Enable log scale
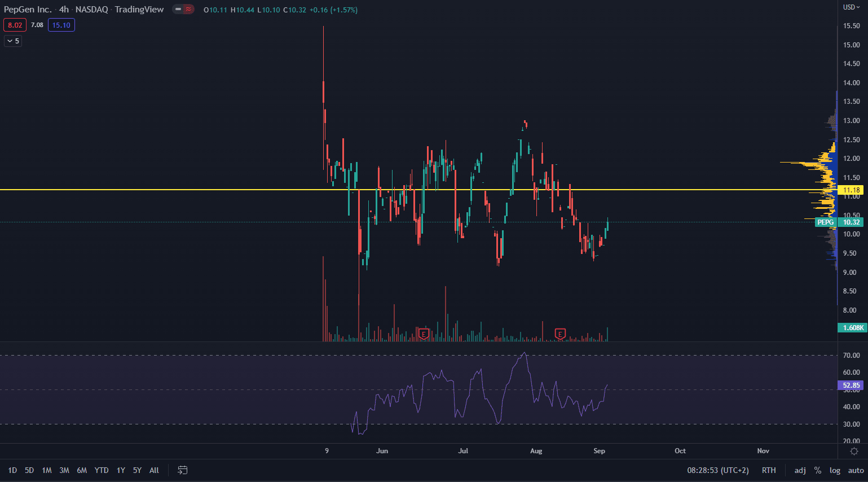The height and width of the screenshot is (482, 868). (x=835, y=470)
